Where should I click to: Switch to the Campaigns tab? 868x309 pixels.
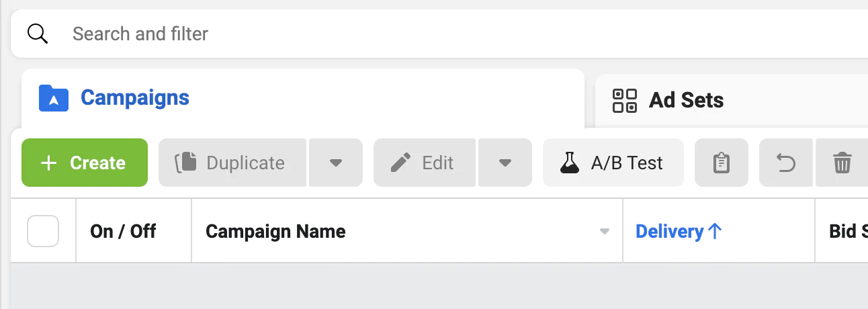coord(134,98)
